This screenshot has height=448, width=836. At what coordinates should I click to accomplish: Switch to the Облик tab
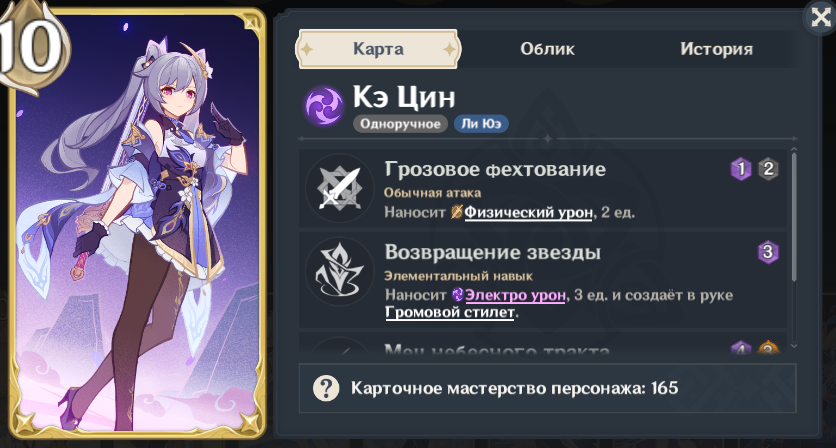[548, 49]
